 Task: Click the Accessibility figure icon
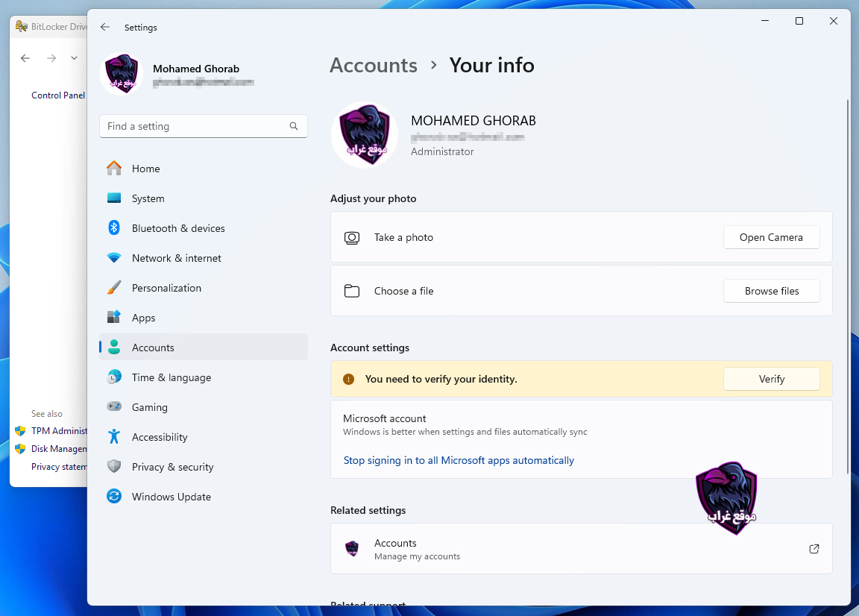(x=114, y=436)
